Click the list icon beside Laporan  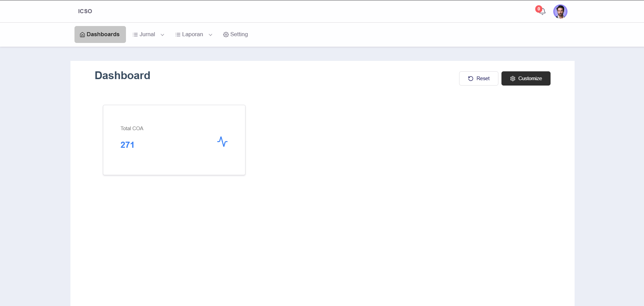pos(178,34)
